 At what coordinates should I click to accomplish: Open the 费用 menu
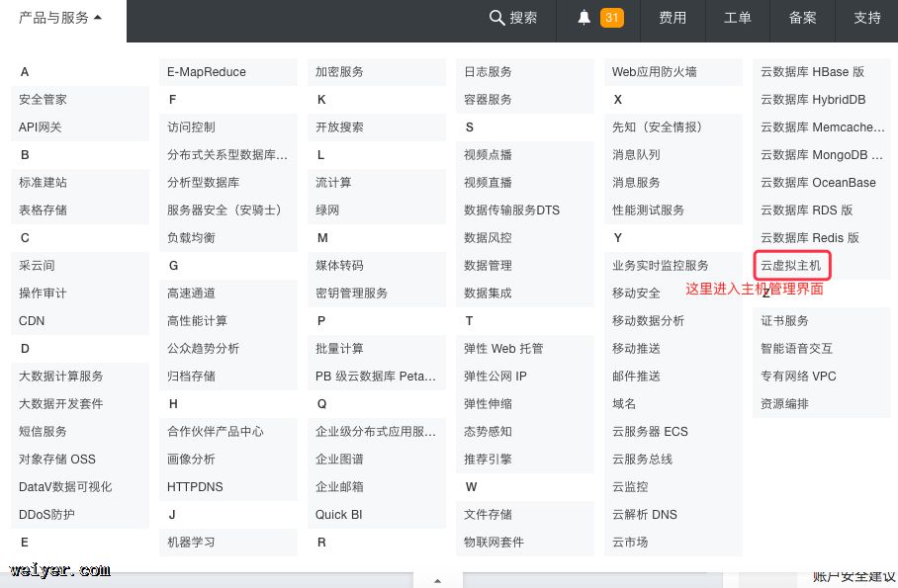(x=673, y=18)
